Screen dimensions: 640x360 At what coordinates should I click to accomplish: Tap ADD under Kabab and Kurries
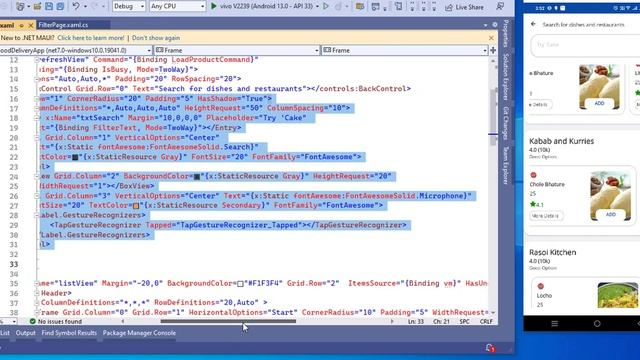tap(611, 214)
